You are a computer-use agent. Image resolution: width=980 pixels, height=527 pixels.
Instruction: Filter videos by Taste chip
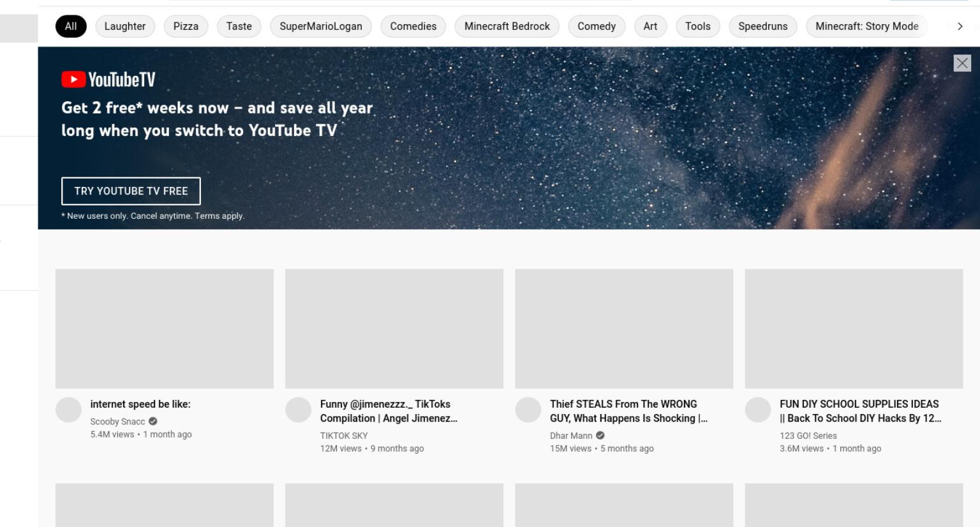pyautogui.click(x=239, y=26)
